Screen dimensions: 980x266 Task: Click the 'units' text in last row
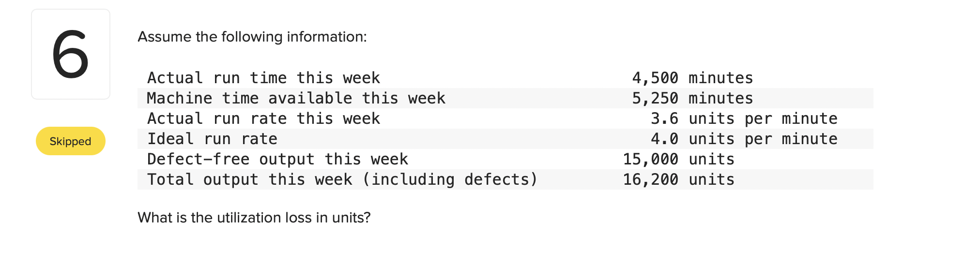tap(712, 179)
